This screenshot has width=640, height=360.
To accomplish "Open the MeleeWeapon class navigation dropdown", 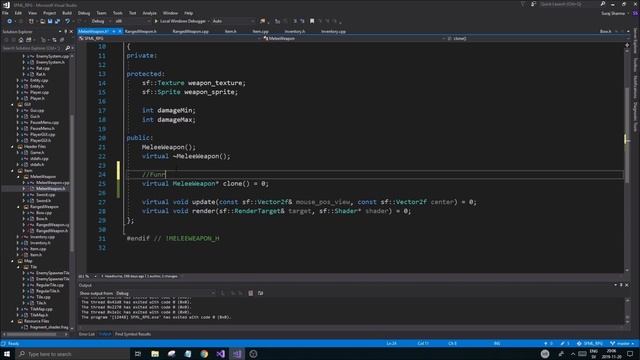I will pyautogui.click(x=354, y=38).
